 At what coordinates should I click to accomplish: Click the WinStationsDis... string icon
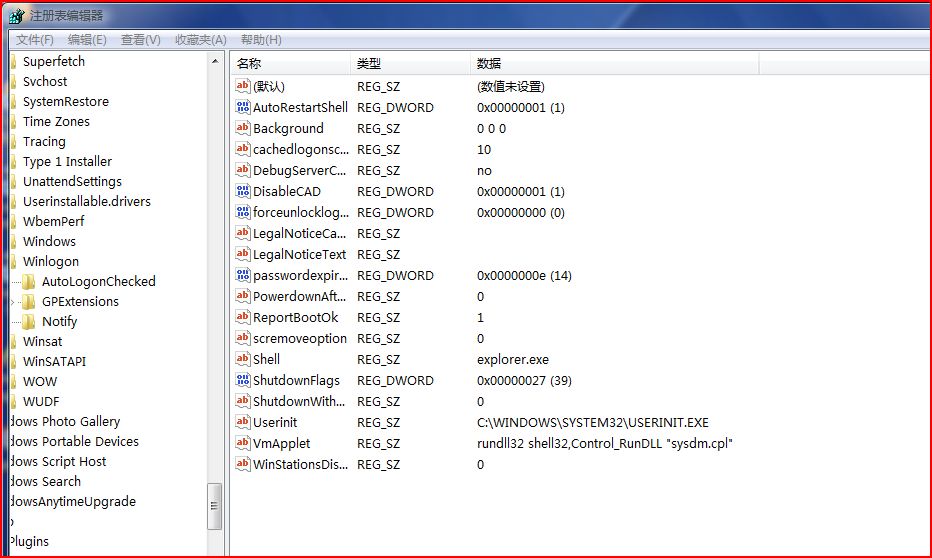click(243, 464)
